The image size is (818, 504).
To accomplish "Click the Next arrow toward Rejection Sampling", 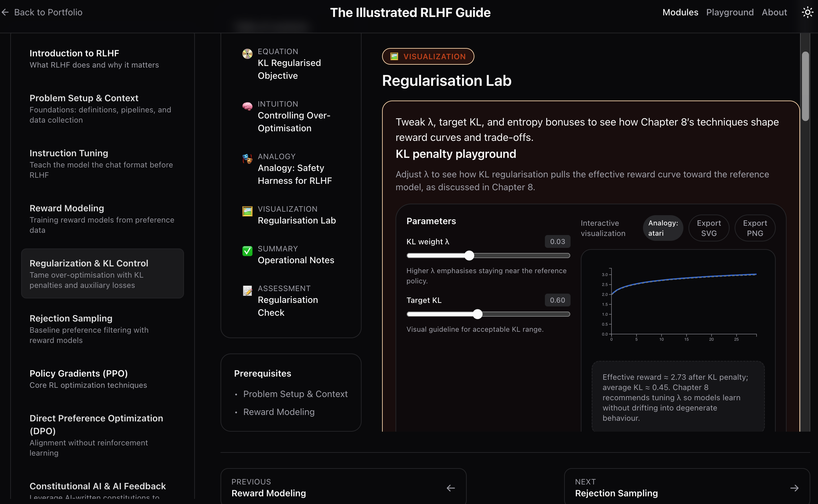I will coord(794,488).
